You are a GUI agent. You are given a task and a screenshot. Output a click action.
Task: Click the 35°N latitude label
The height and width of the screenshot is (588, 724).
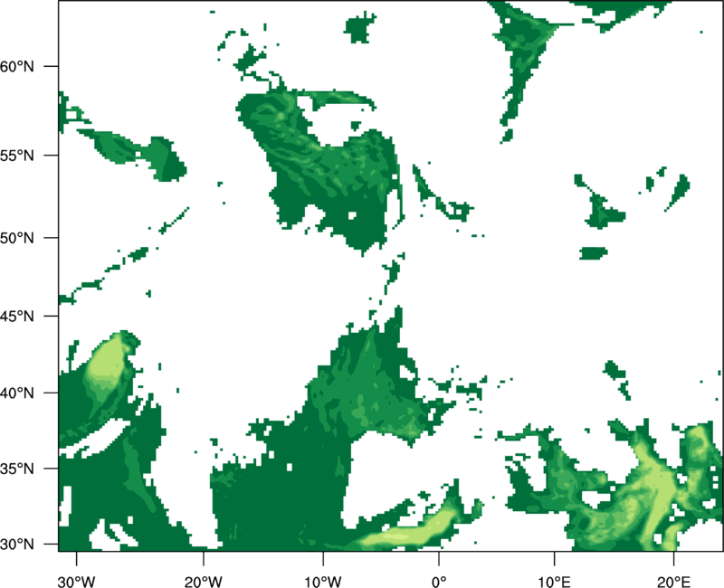17,469
